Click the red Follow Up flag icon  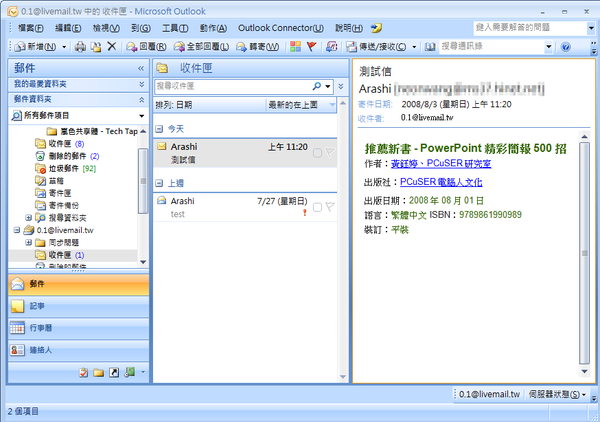[x=311, y=47]
